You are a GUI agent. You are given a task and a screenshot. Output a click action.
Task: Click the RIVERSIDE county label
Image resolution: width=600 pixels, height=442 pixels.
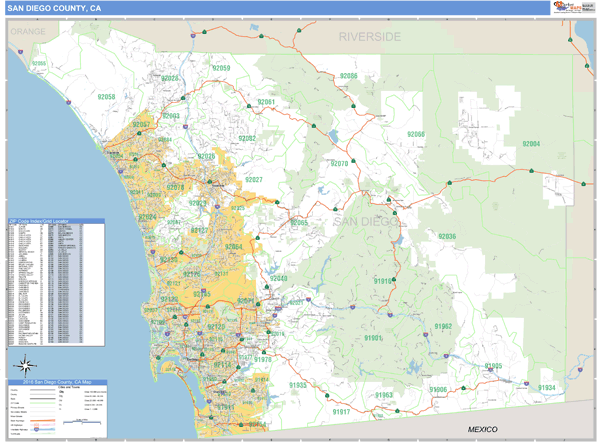coord(370,37)
